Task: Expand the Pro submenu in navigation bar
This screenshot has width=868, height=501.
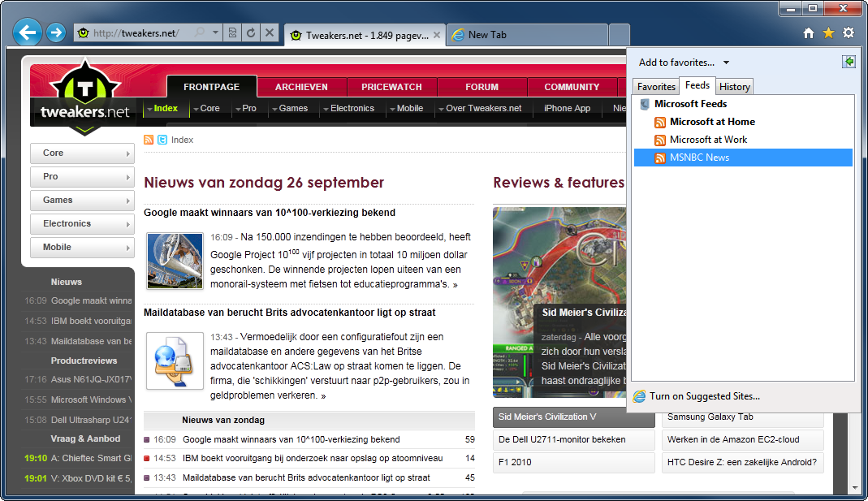Action: pyautogui.click(x=245, y=109)
